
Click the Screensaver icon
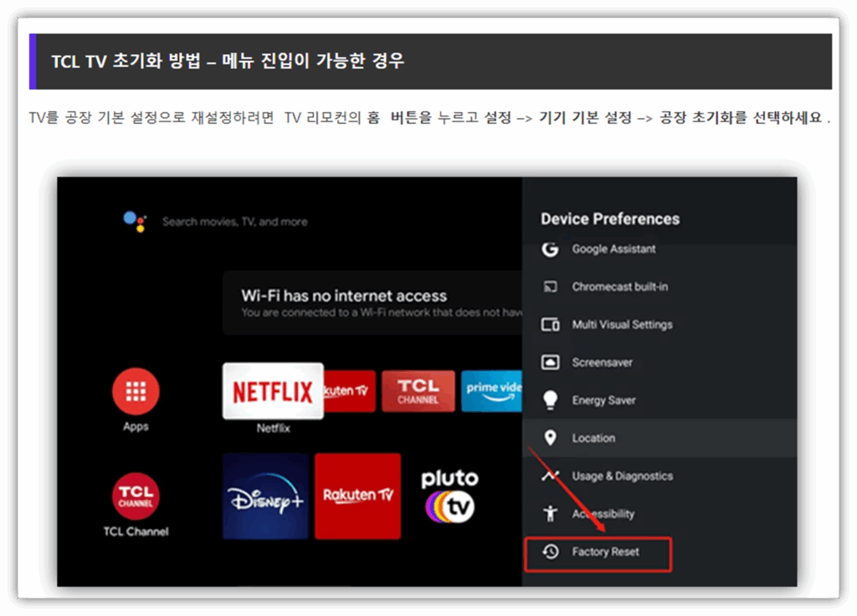click(550, 362)
